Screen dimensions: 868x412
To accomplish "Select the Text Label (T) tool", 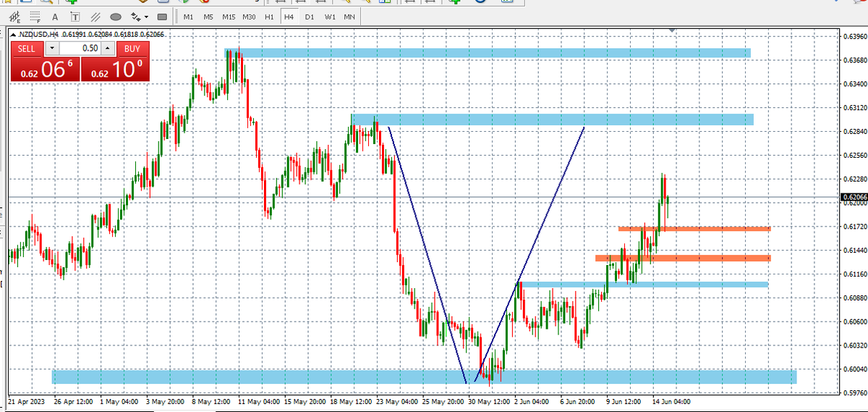I will [75, 17].
